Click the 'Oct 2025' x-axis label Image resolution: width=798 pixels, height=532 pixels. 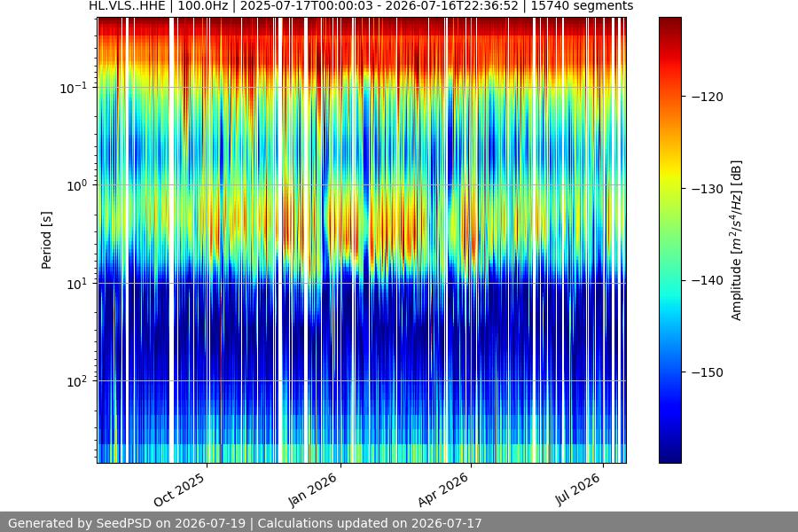click(179, 489)
